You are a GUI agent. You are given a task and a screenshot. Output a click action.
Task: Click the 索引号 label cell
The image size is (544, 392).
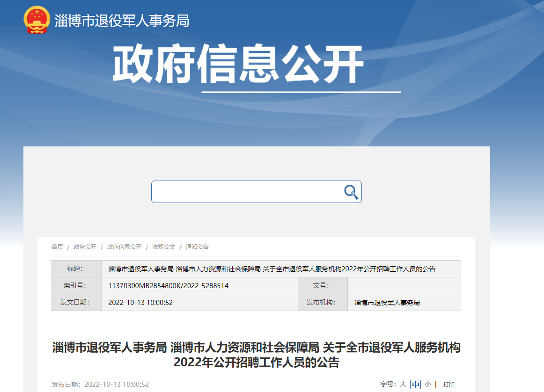point(76,286)
